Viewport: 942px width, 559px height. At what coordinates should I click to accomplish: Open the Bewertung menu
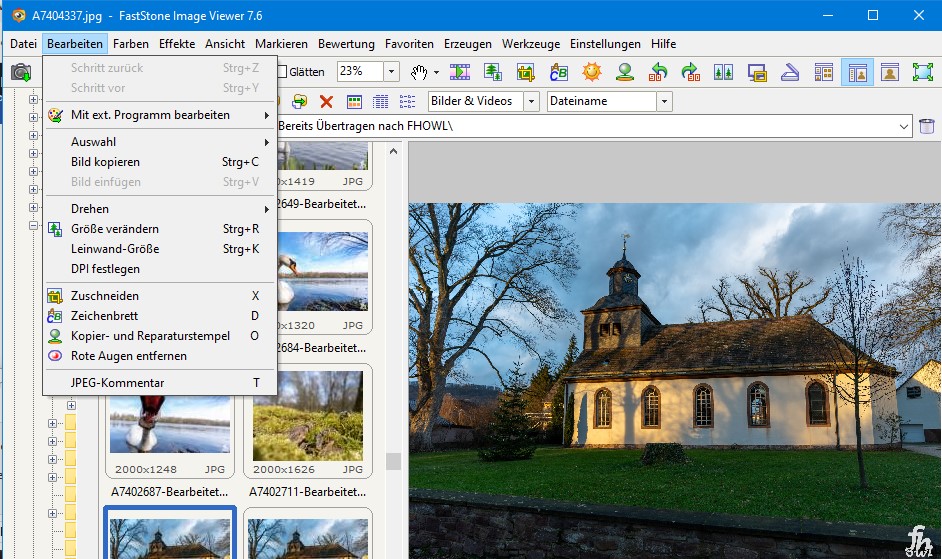coord(346,44)
